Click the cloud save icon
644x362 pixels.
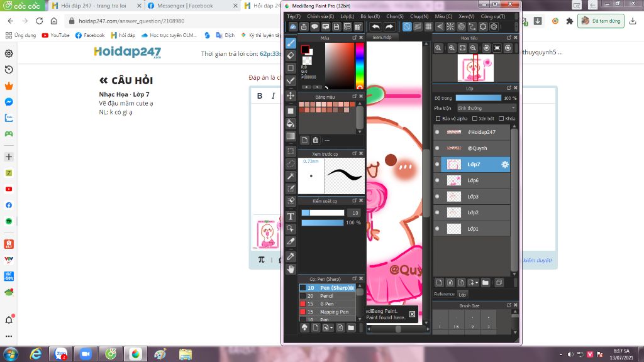click(292, 26)
